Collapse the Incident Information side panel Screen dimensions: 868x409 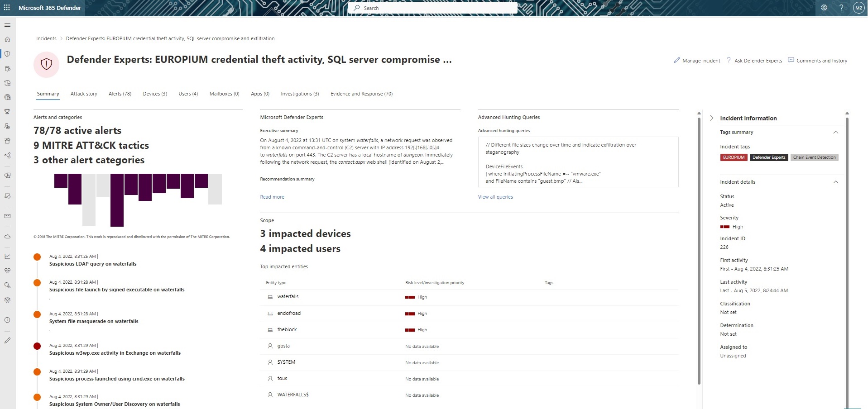(711, 118)
